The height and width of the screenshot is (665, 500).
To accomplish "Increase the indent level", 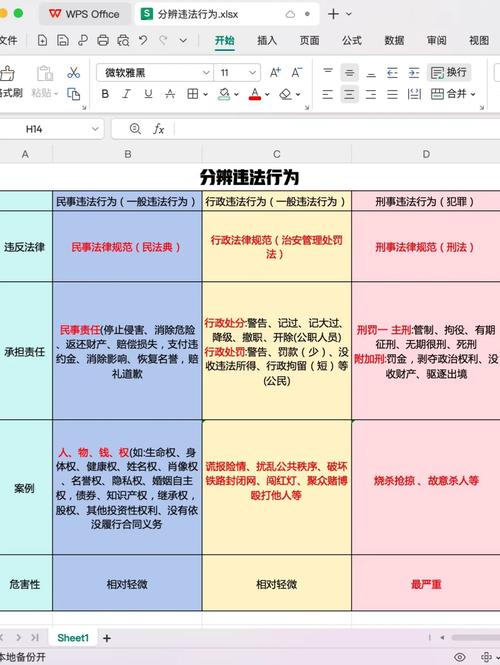I will tap(414, 73).
